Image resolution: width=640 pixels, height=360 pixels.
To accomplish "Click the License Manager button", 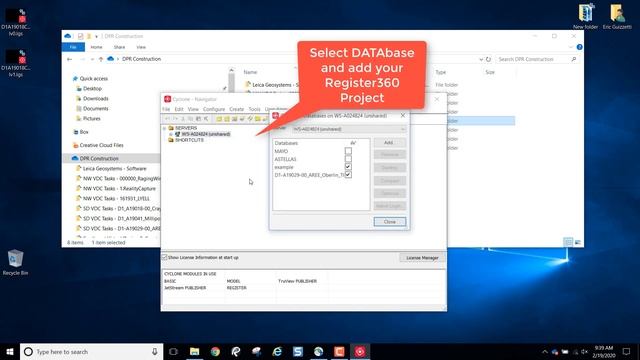I will coord(422,258).
